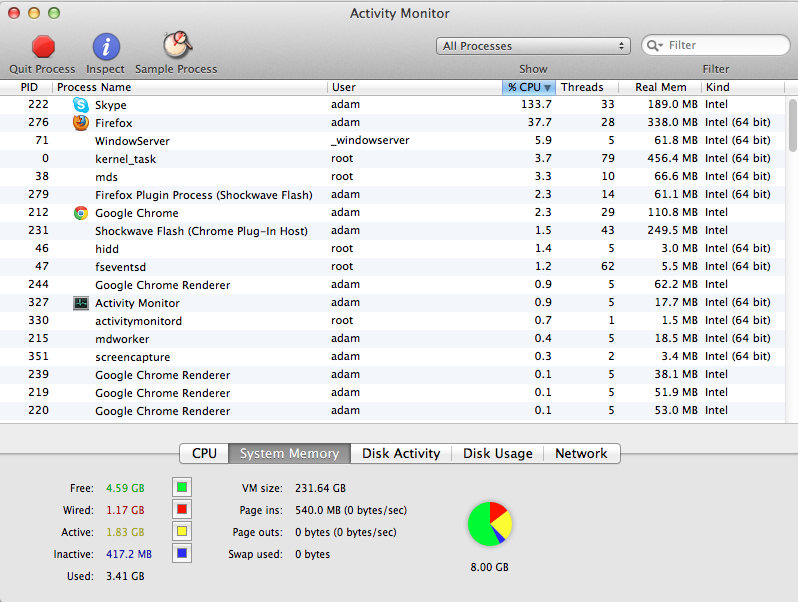The image size is (798, 602).
Task: Click the red Wired memory color swatch
Action: click(182, 509)
